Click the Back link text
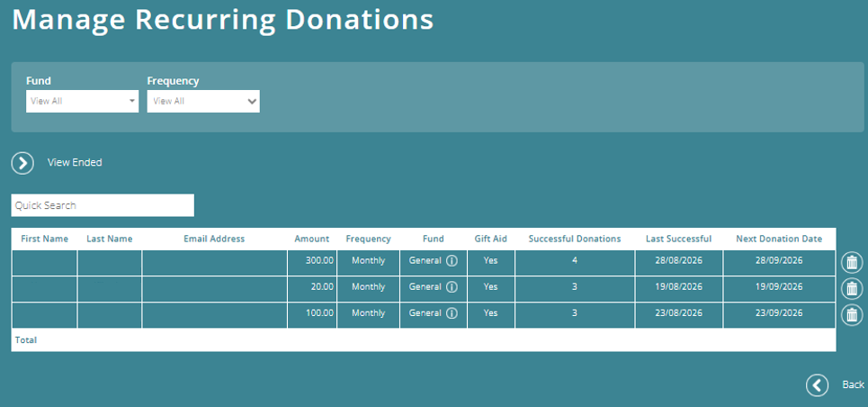 coord(853,384)
